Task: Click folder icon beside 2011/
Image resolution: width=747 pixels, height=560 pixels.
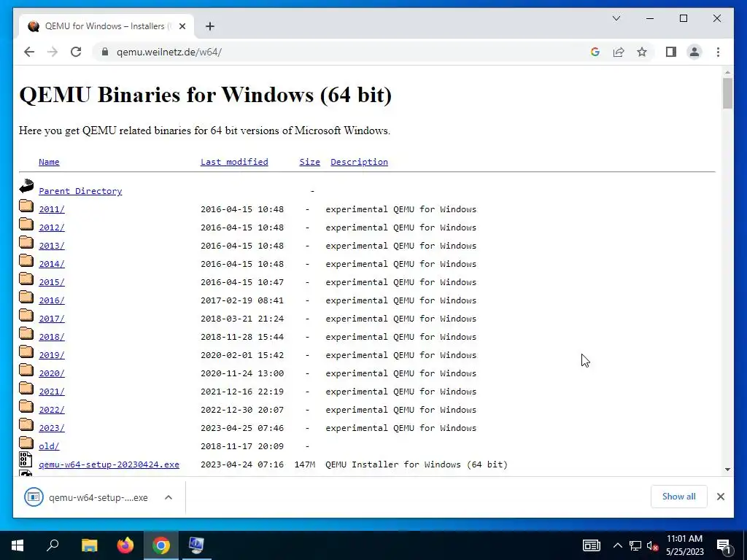Action: click(26, 206)
